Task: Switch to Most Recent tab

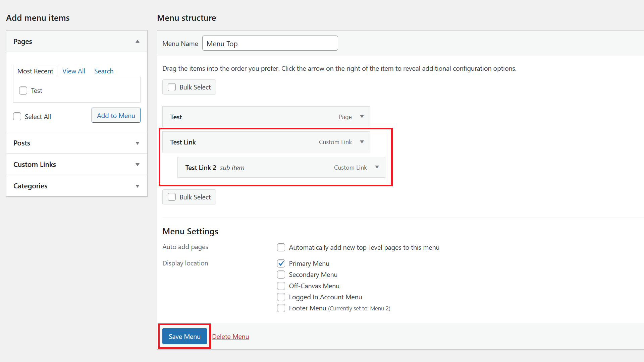Action: tap(35, 71)
